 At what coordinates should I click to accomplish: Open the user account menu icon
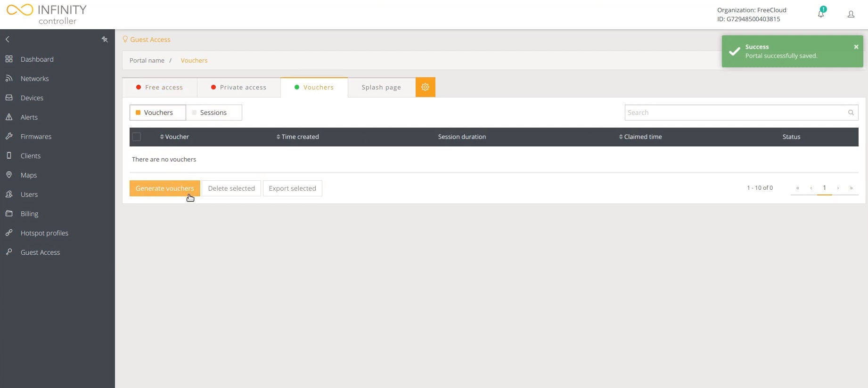pyautogui.click(x=851, y=15)
